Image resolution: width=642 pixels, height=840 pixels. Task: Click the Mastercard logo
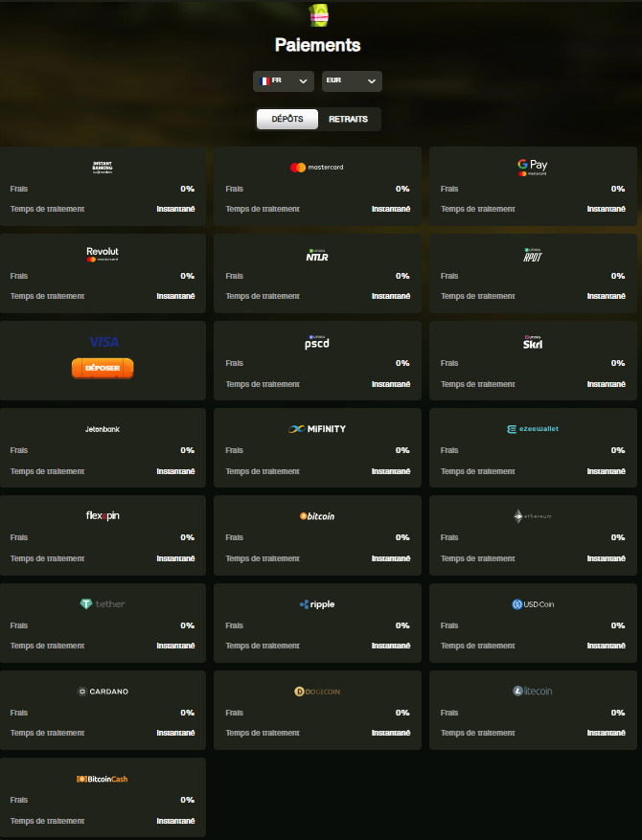(x=317, y=168)
